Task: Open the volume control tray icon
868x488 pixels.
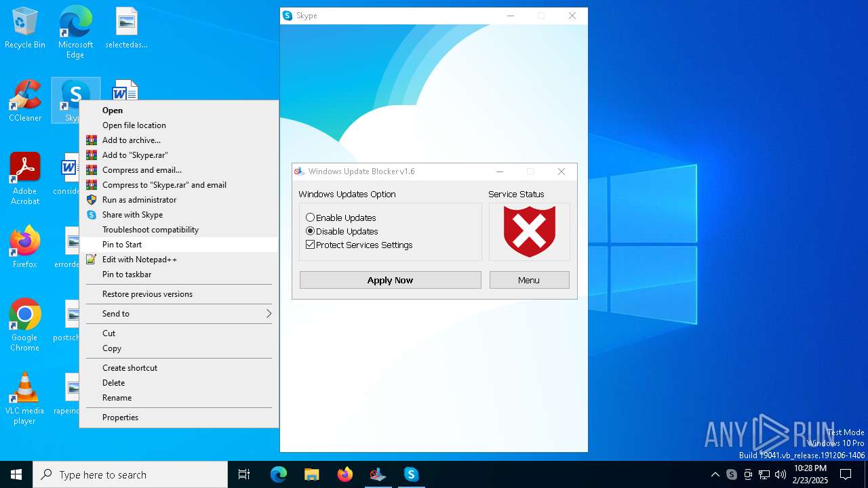Action: pos(781,474)
